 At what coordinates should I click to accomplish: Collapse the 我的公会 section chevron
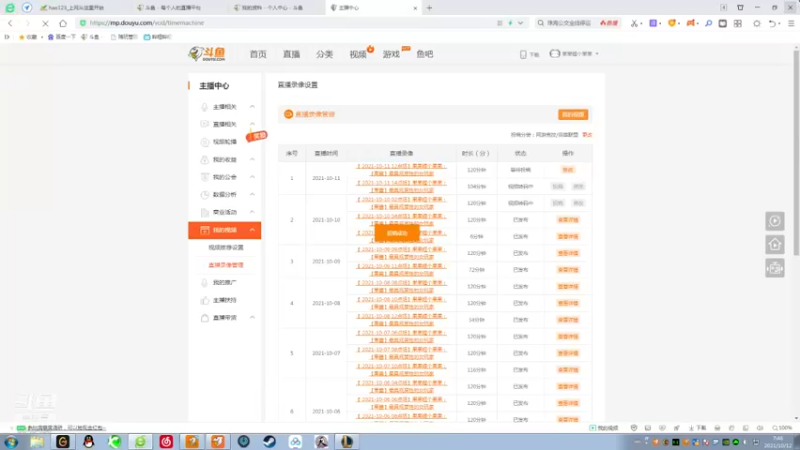pos(252,177)
